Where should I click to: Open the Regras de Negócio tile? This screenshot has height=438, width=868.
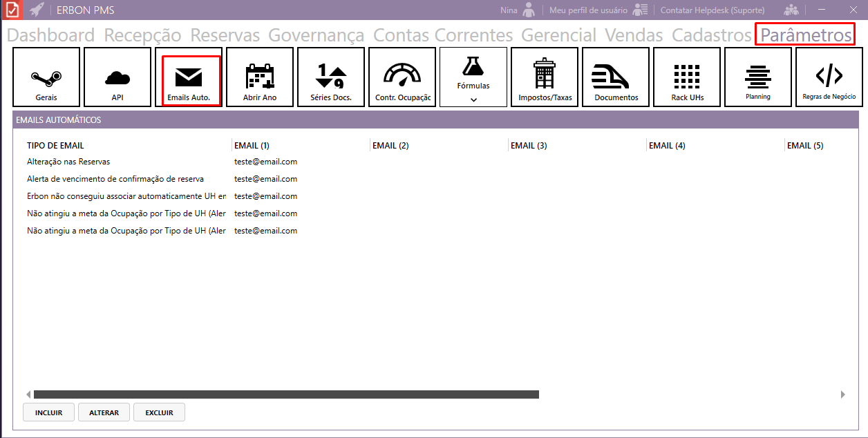coord(829,77)
